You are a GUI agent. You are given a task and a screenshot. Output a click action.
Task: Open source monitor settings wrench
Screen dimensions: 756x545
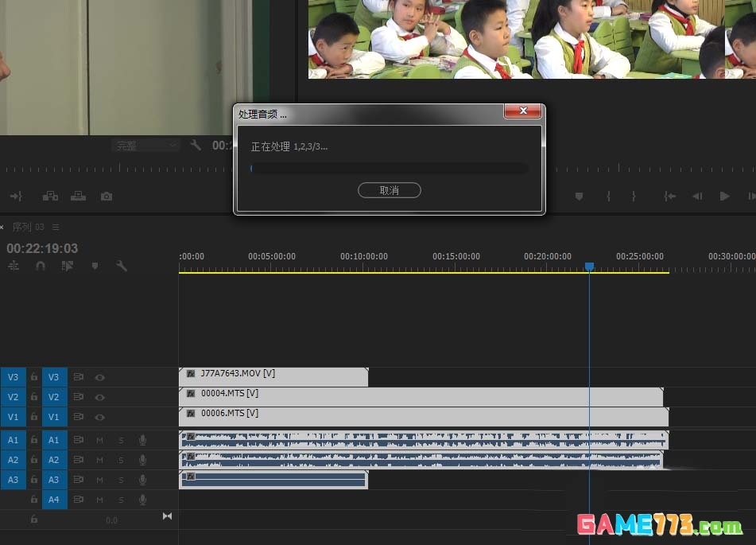click(196, 145)
